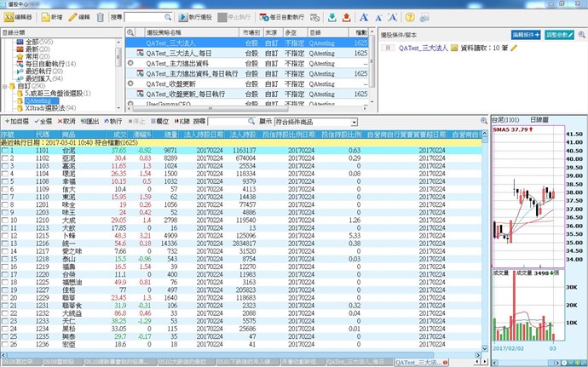Tick the checkbox for row 1102 亞泥
The height and width of the screenshot is (367, 588).
click(7, 158)
